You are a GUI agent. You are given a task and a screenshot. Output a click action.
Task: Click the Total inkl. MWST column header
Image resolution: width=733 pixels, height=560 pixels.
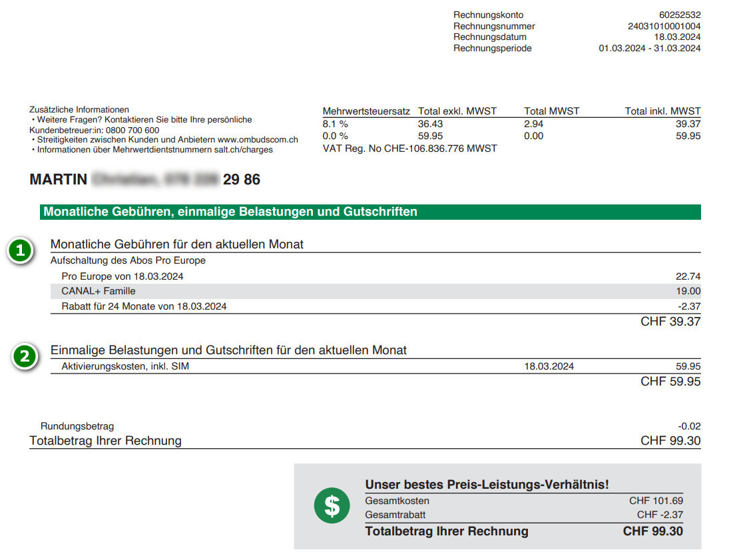(x=662, y=111)
